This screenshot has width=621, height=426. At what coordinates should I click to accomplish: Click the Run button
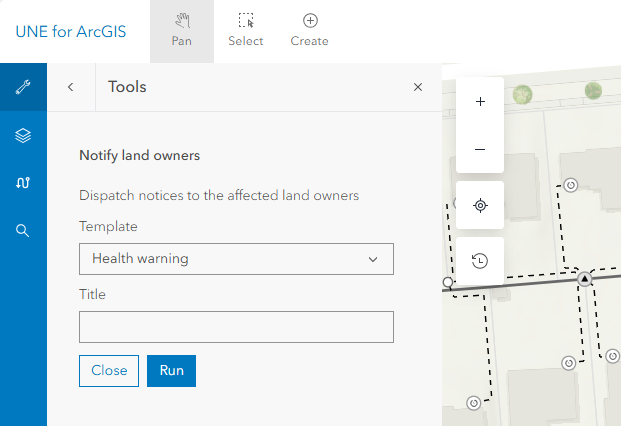171,371
